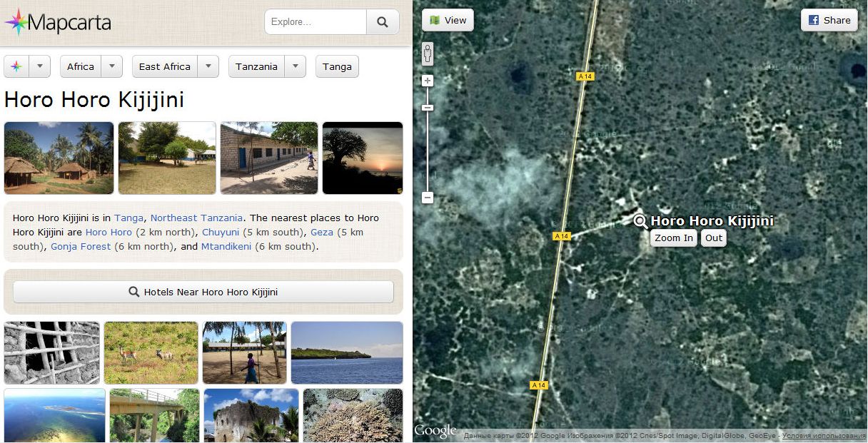
Task: Open the map View button
Action: tap(448, 20)
